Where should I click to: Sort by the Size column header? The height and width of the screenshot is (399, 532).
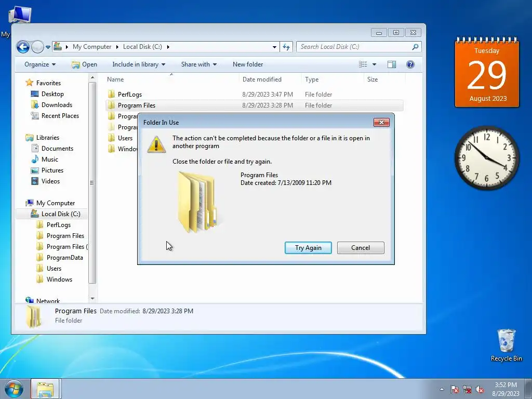pyautogui.click(x=385, y=79)
